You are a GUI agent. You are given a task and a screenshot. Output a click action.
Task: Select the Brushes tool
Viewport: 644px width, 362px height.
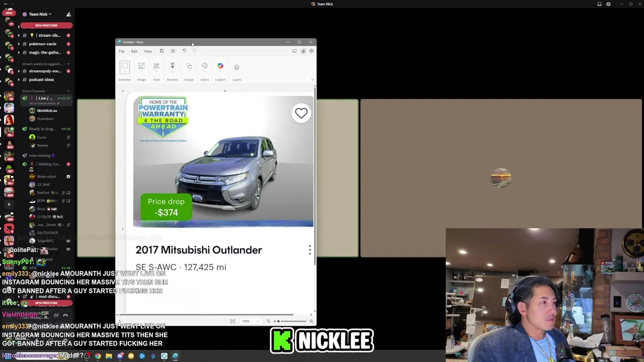[x=172, y=66]
